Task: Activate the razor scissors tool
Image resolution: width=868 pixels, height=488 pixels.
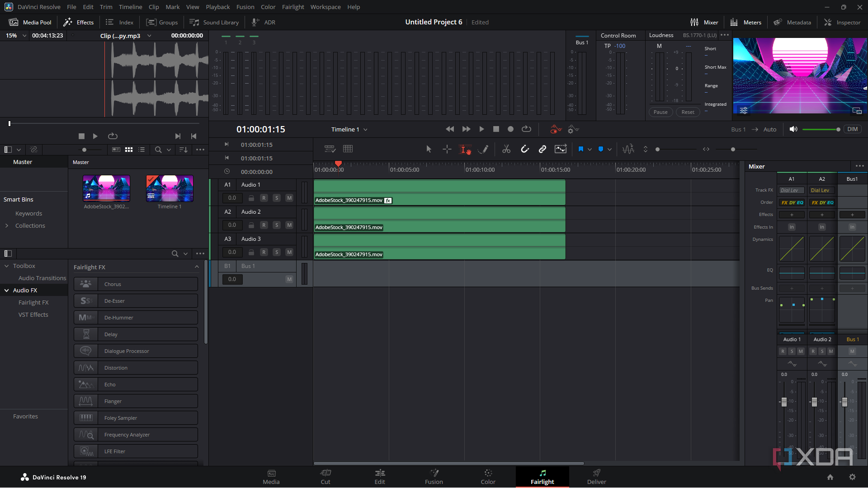Action: coord(506,149)
